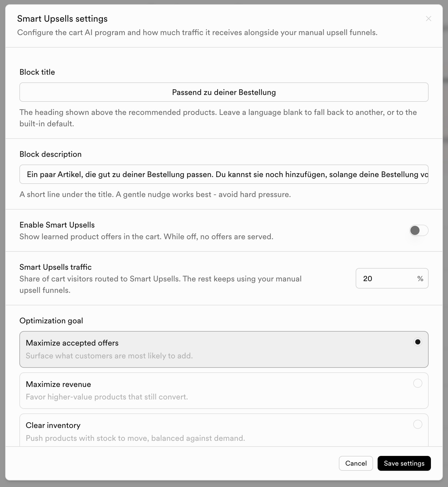This screenshot has width=448, height=487.
Task: Select the Maximize accepted offers radio button
Action: tap(418, 342)
